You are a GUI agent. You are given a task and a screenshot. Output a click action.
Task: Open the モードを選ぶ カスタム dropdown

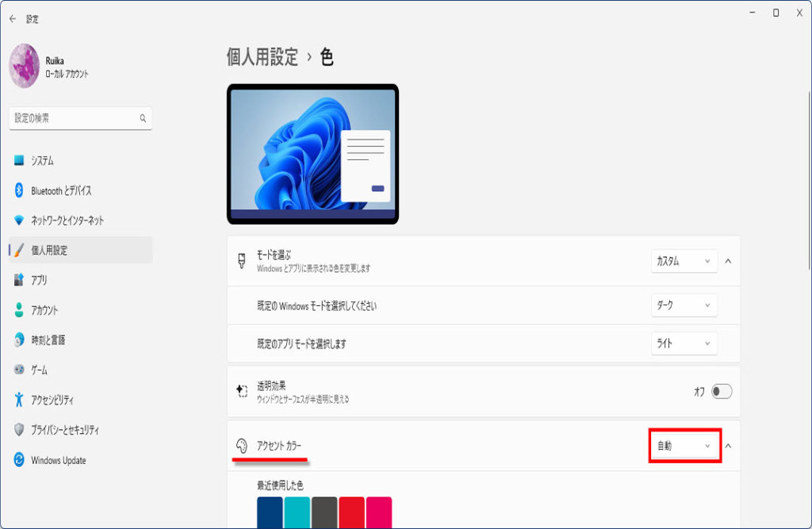[684, 261]
